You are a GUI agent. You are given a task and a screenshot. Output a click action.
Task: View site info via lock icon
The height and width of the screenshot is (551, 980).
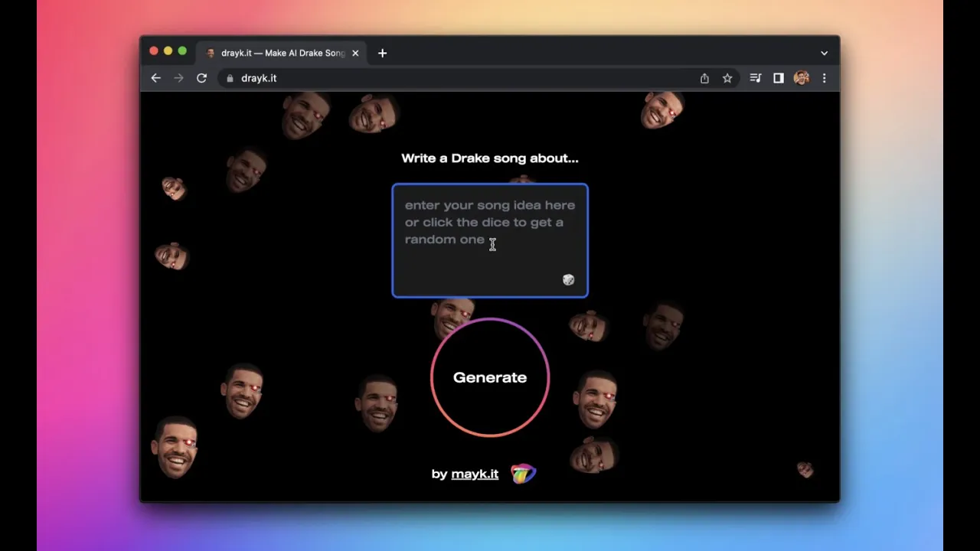230,78
